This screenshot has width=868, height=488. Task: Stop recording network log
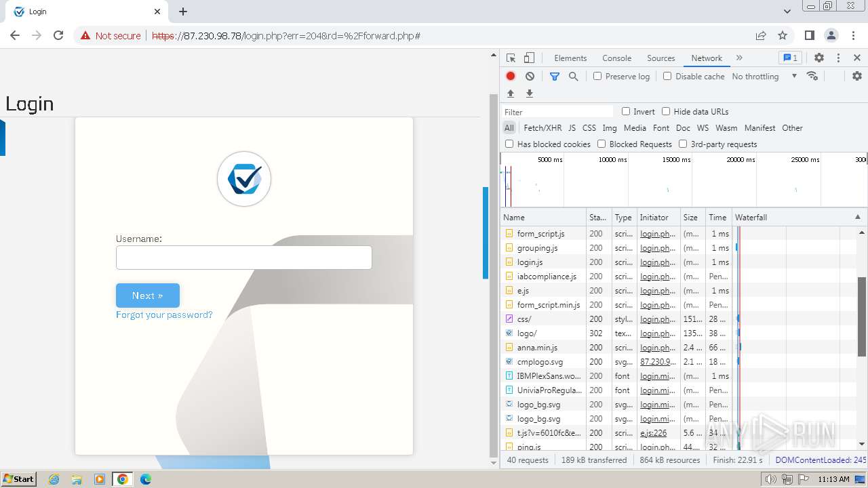pos(511,77)
